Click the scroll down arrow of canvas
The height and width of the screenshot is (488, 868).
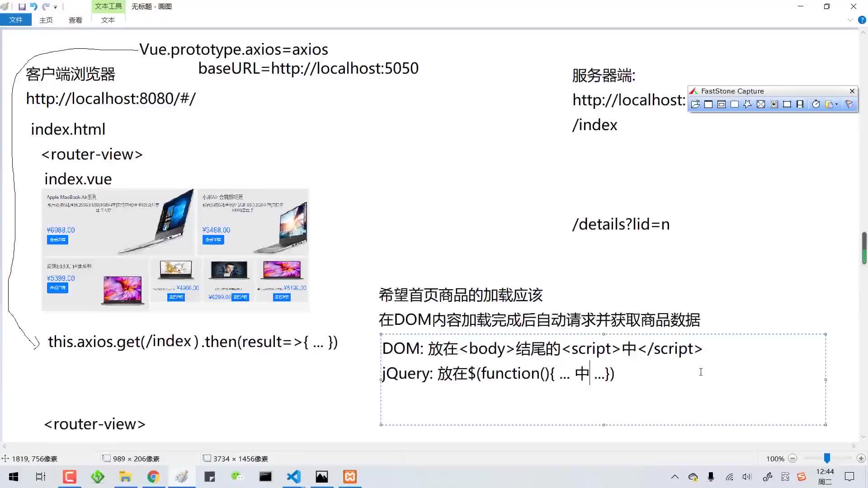(x=864, y=437)
